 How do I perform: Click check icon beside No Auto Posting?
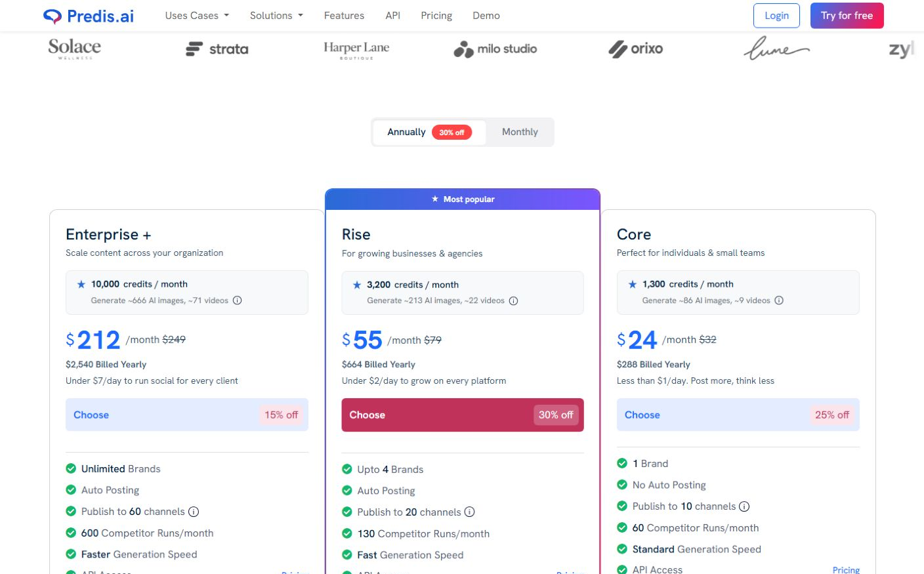[x=622, y=485]
